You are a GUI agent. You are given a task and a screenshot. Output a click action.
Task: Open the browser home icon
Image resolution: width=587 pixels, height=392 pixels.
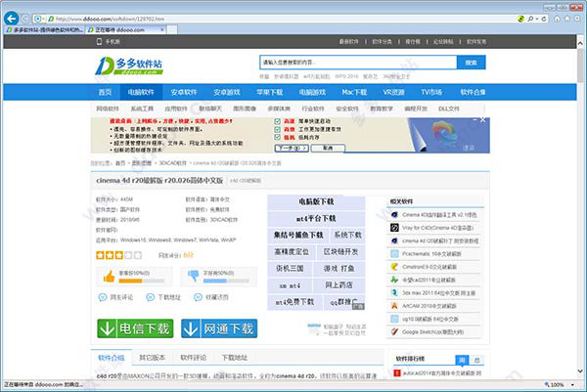[x=557, y=19]
